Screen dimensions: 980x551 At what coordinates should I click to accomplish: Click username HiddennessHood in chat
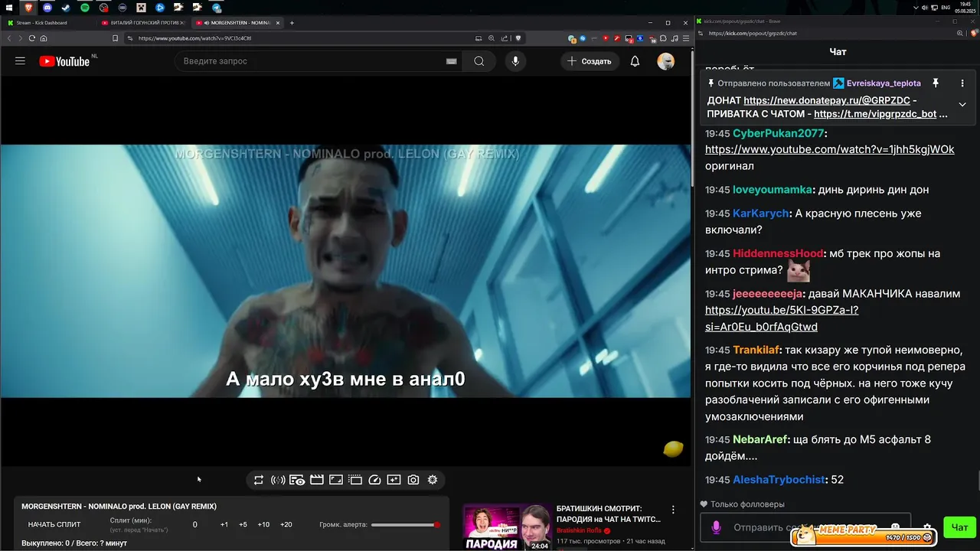pos(778,253)
